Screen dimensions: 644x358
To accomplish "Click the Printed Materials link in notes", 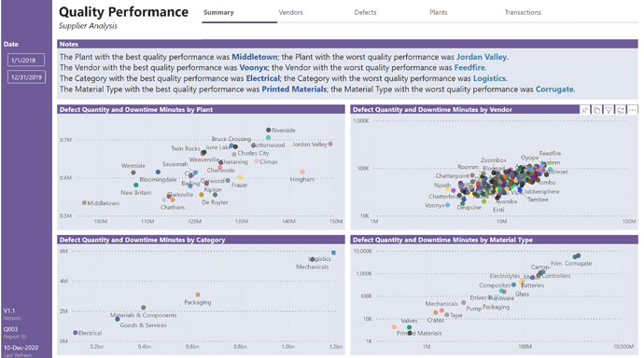I will [294, 89].
